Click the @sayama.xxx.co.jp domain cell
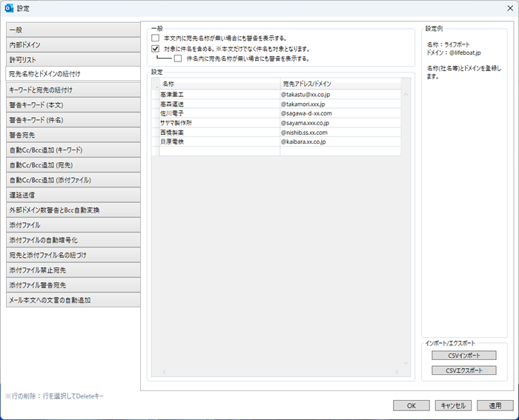 (340, 123)
